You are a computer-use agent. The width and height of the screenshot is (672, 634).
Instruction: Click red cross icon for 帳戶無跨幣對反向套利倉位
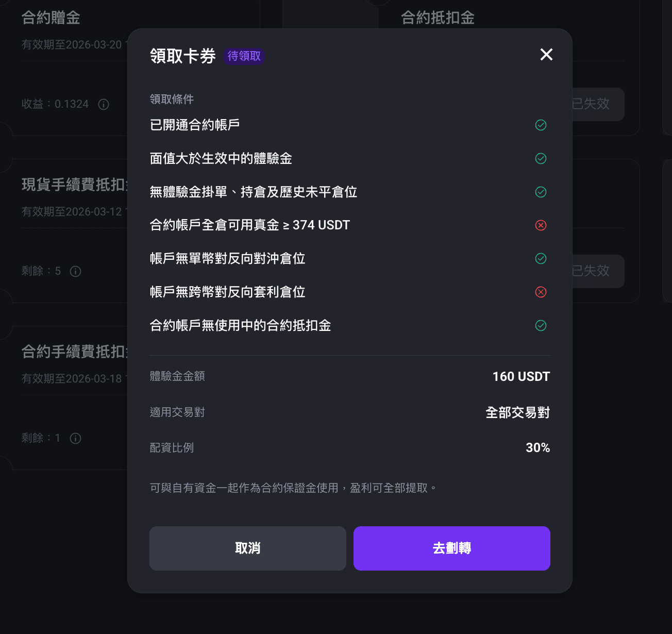[x=541, y=292]
